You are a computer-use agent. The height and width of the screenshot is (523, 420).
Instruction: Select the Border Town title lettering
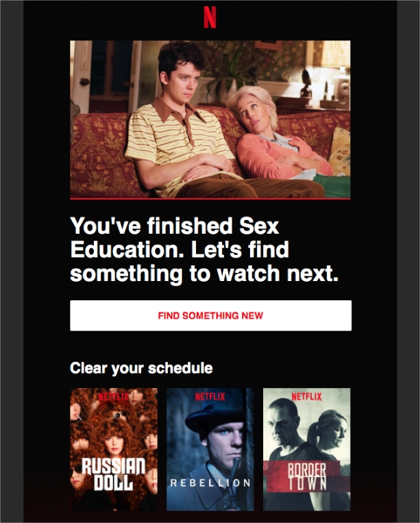coord(307,476)
